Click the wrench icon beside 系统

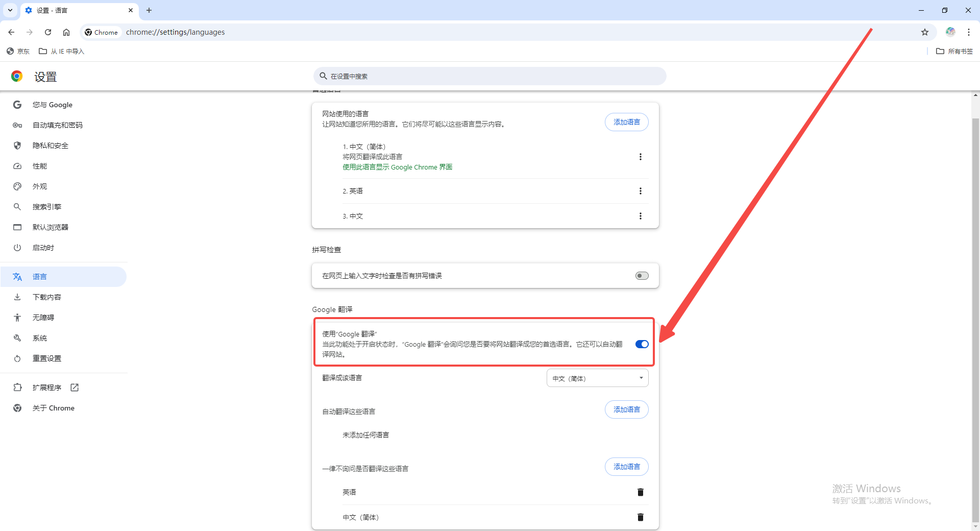(x=17, y=338)
